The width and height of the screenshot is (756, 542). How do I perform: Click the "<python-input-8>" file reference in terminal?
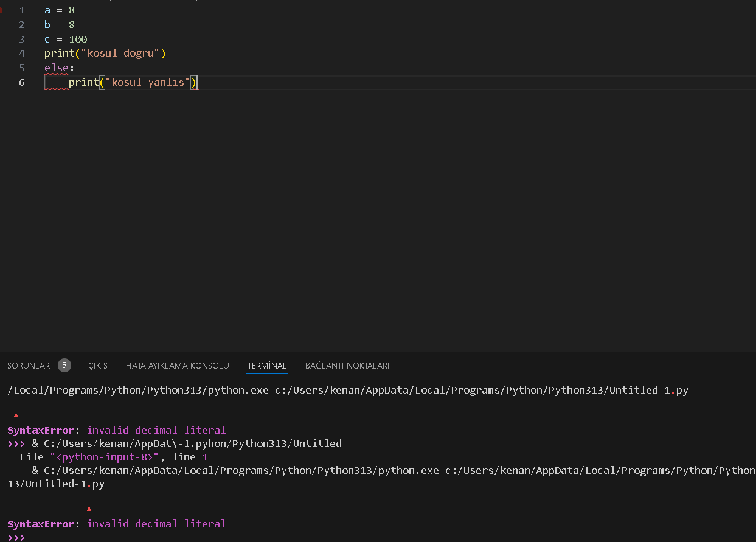[105, 457]
